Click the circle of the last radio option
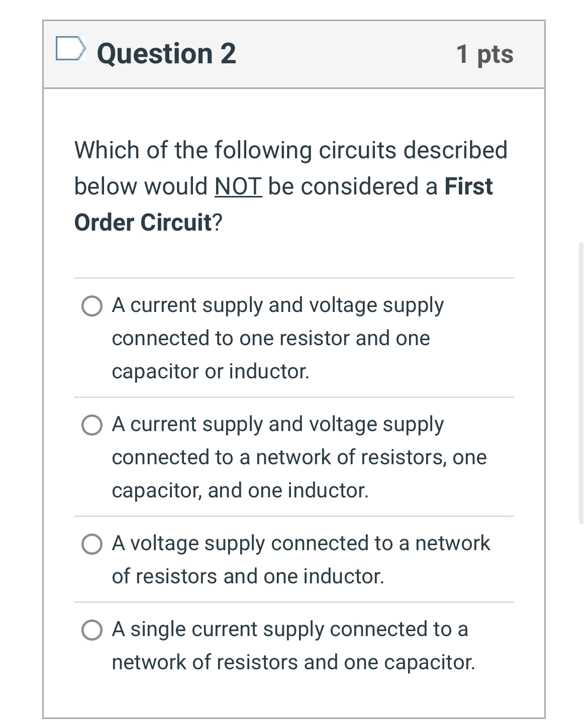 point(92,629)
